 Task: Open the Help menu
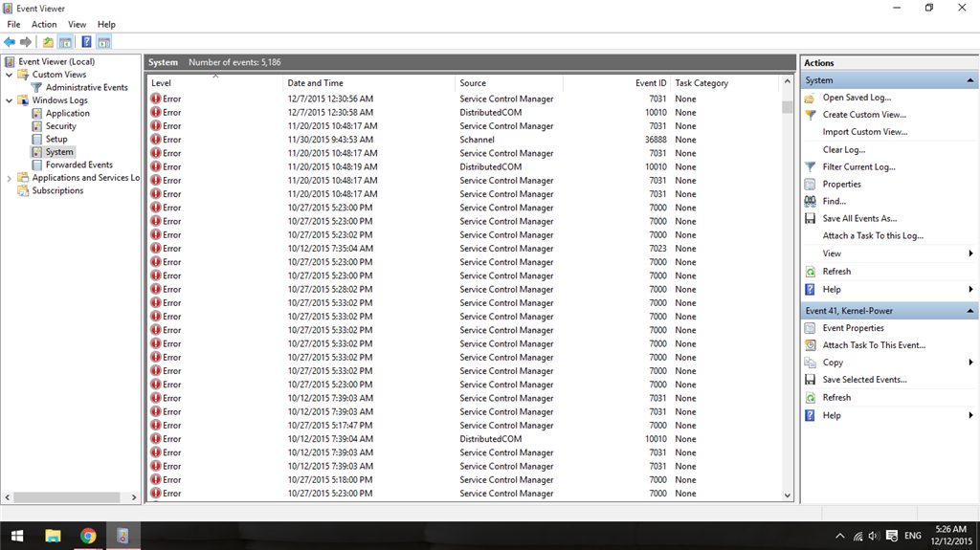pyautogui.click(x=106, y=24)
